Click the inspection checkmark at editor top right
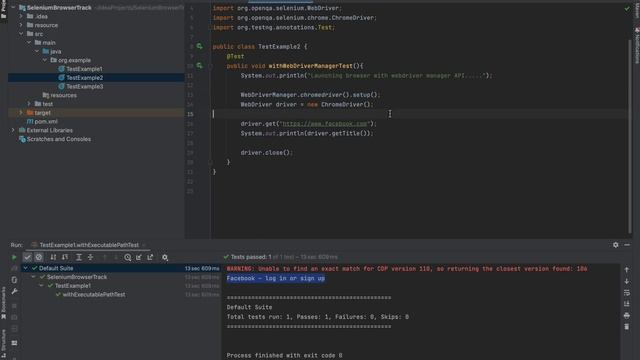The height and width of the screenshot is (360, 640). tap(627, 8)
